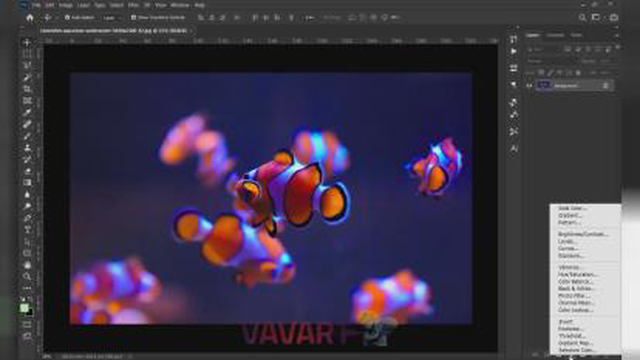Choose Solid Color from adjustment menu
This screenshot has height=360, width=640.
point(572,208)
